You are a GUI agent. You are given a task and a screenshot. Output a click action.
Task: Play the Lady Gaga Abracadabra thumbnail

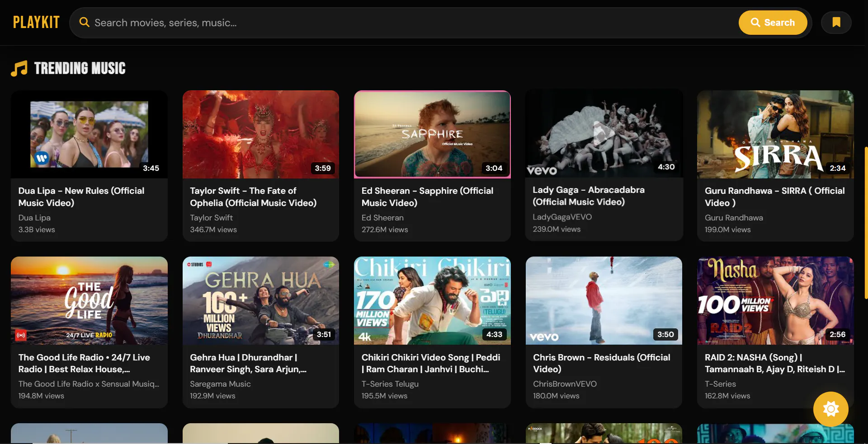pos(604,133)
